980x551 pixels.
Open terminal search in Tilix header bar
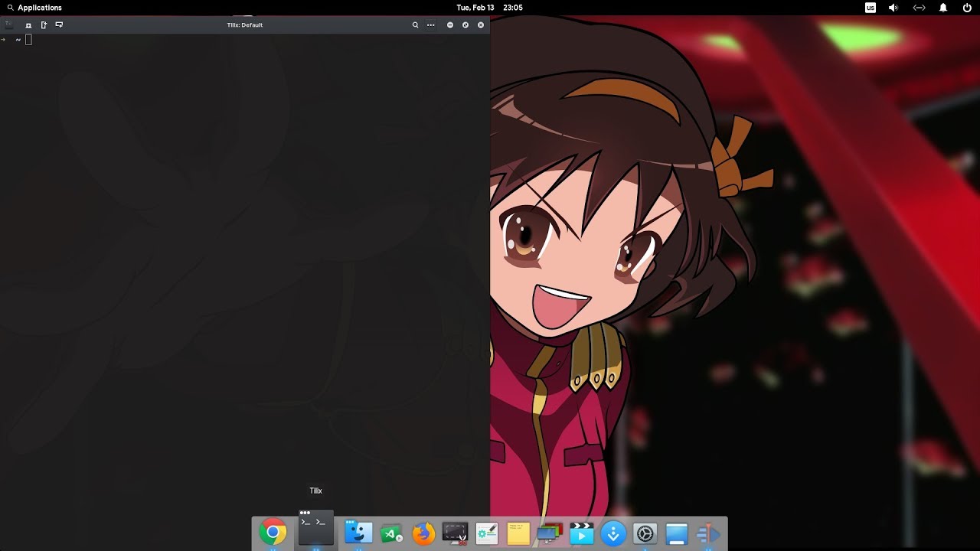pyautogui.click(x=416, y=24)
